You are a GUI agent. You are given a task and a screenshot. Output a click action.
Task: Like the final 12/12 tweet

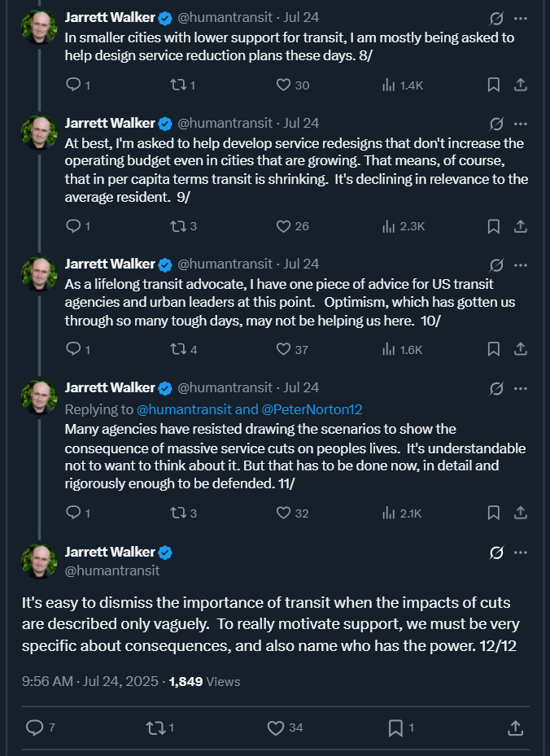[275, 727]
